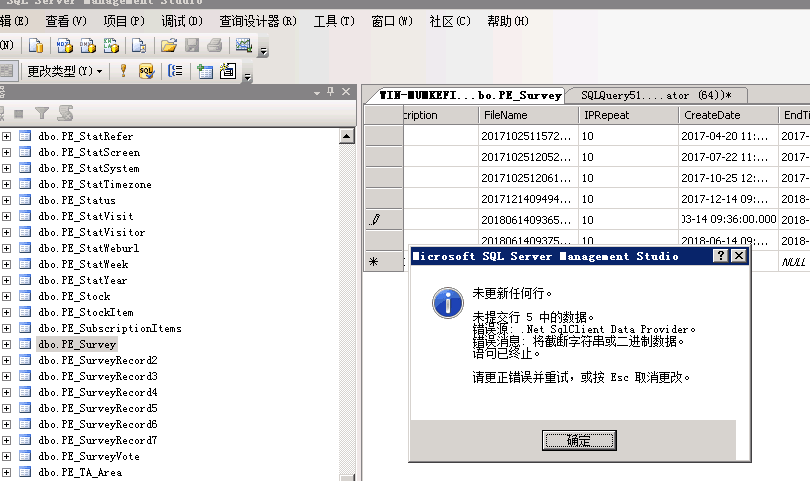This screenshot has width=810, height=481.
Task: Click the Add Group By icon
Action: tap(175, 71)
